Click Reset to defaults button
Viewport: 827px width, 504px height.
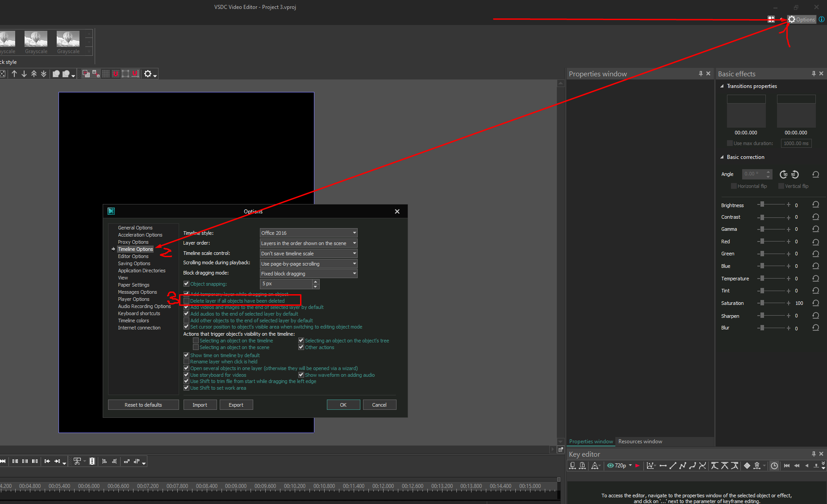point(143,405)
